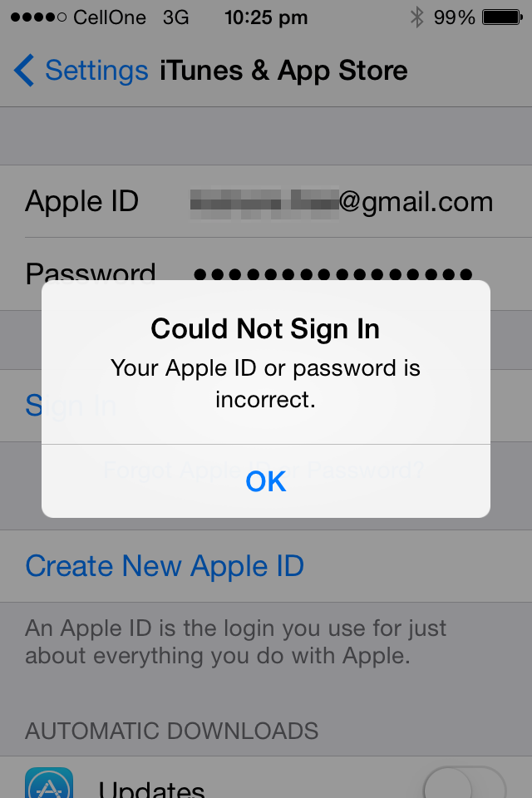Go back via the Settings link
The width and height of the screenshot is (532, 798).
[x=96, y=70]
